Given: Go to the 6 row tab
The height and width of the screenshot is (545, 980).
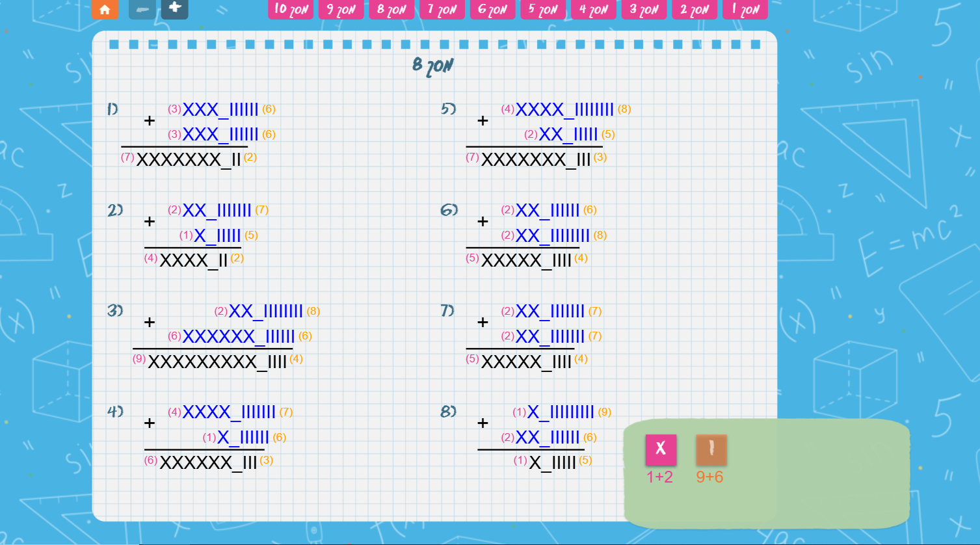Looking at the screenshot, I should tap(492, 9).
